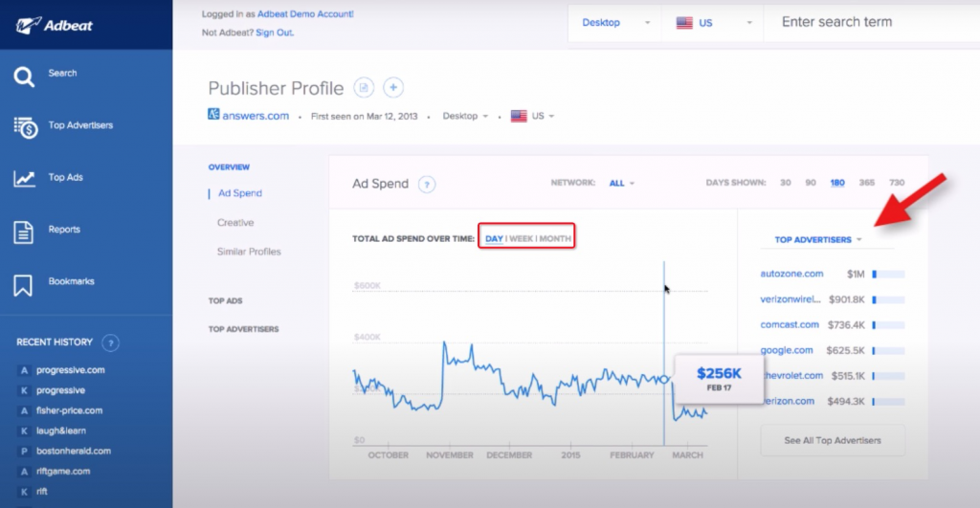The image size is (980, 508).
Task: Open comcast.com advertiser link
Action: (790, 325)
